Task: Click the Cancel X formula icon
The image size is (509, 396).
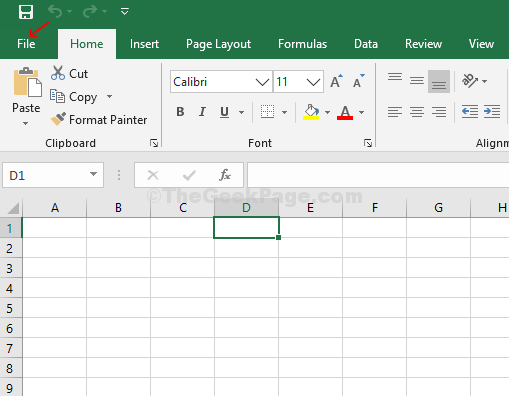Action: click(x=153, y=175)
